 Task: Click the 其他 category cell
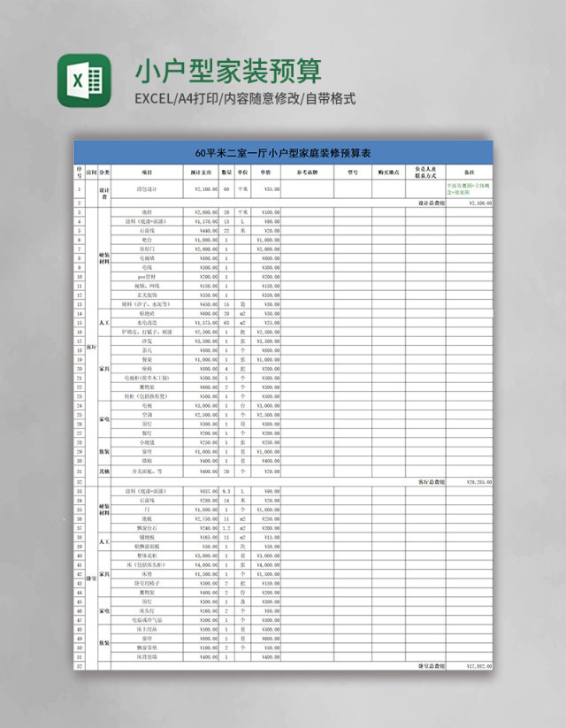[104, 471]
